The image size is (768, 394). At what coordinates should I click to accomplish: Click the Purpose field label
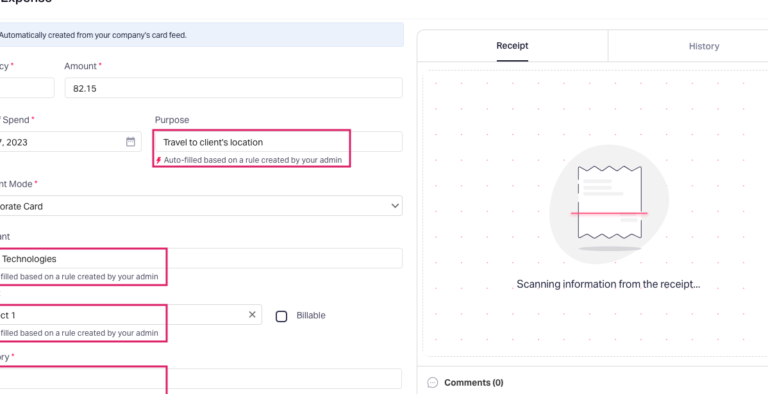click(172, 120)
